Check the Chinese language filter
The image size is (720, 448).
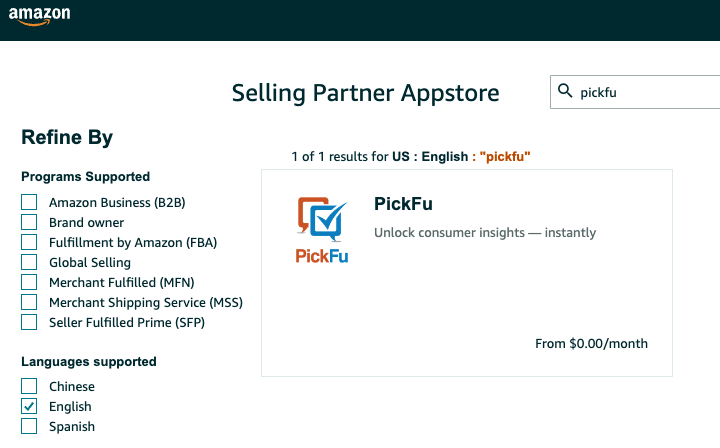29,386
